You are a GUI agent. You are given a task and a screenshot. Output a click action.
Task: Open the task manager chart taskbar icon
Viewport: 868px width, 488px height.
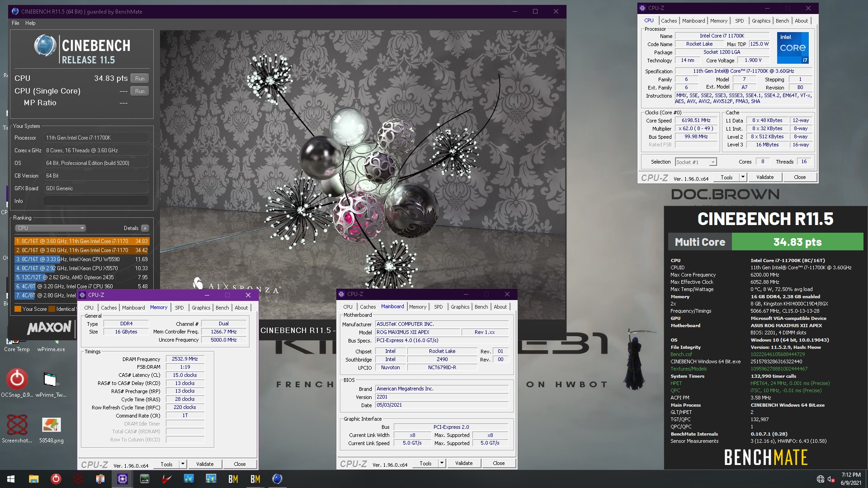(189, 479)
